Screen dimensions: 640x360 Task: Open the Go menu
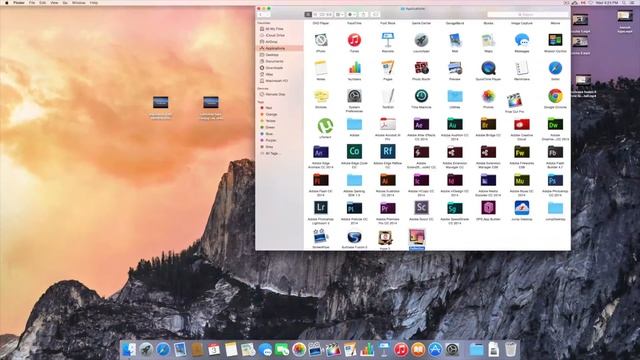pyautogui.click(x=65, y=2)
